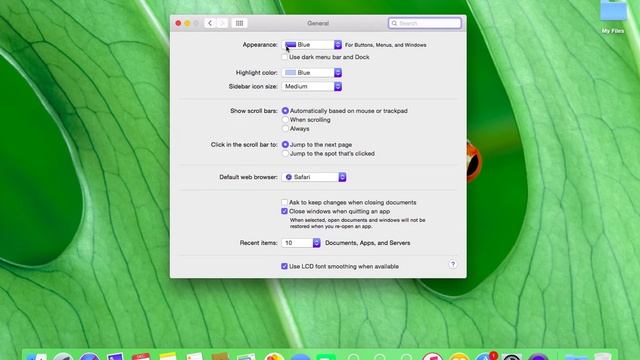Close the General window with red button
The width and height of the screenshot is (640, 360).
[178, 23]
